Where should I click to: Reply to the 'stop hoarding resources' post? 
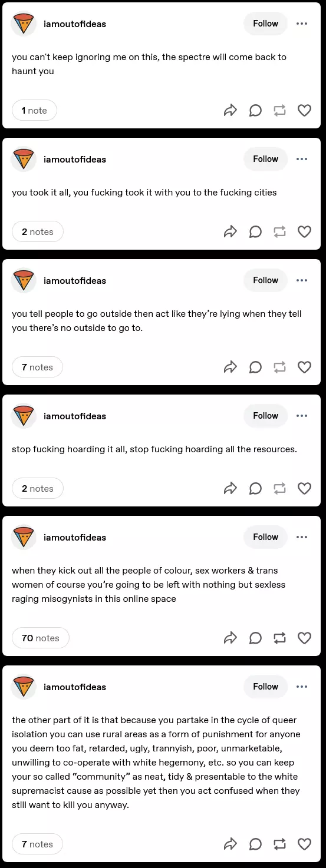pyautogui.click(x=255, y=488)
